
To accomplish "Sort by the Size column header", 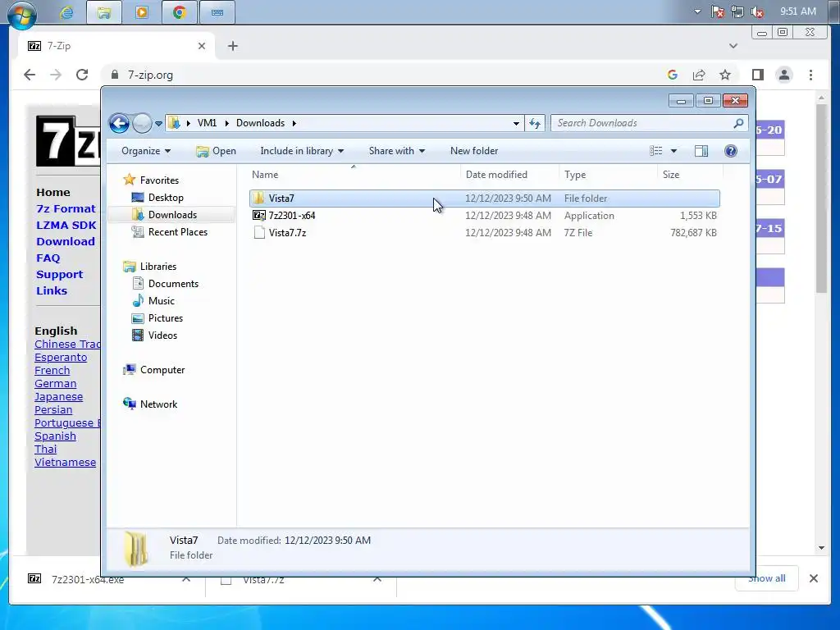I will point(690,175).
